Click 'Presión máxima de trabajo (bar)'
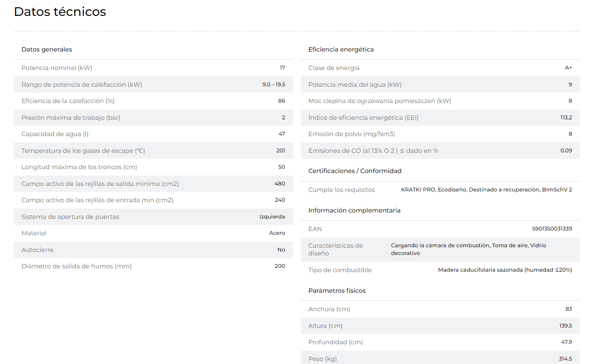 (71, 118)
